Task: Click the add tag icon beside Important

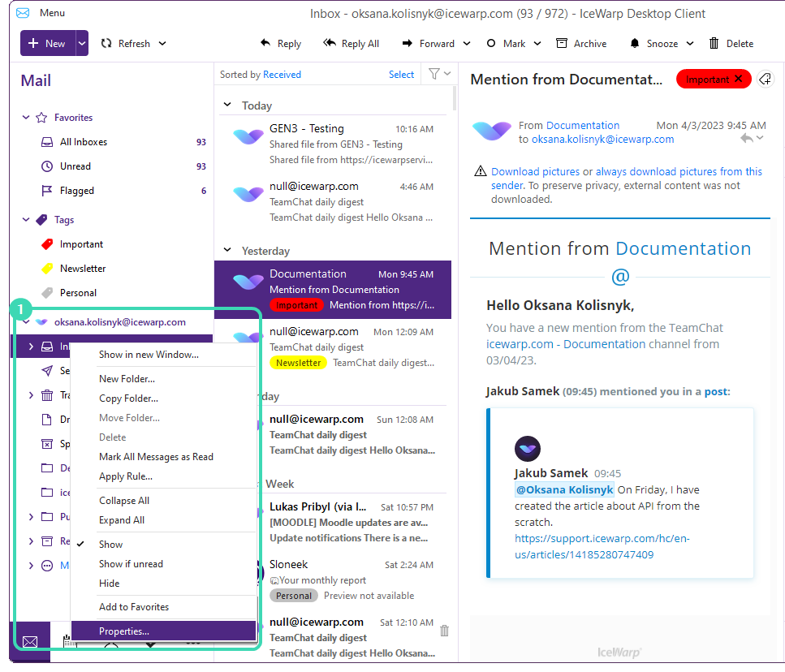Action: (764, 79)
